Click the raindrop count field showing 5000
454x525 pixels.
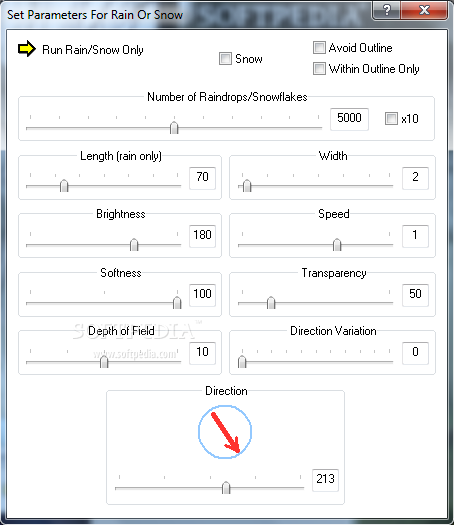(x=349, y=119)
